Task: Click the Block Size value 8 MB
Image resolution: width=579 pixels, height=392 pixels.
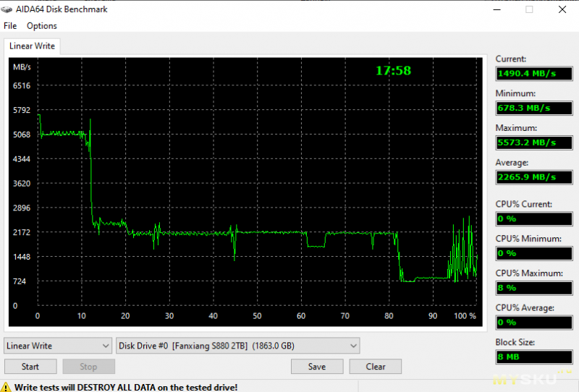Action: click(534, 357)
